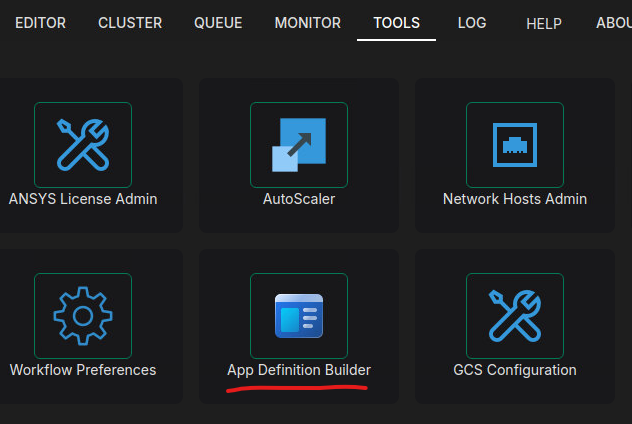Go to the QUEUE tab
This screenshot has height=424, width=632.
218,23
